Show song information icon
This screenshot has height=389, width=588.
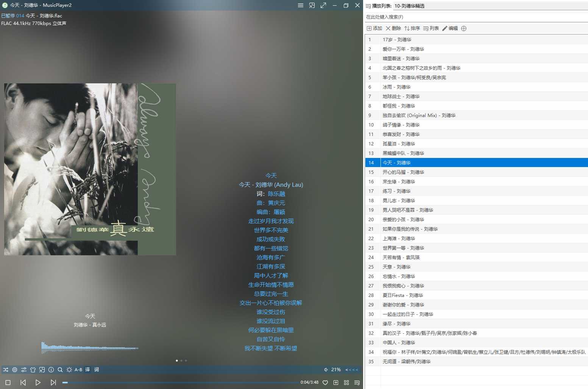pyautogui.click(x=51, y=370)
